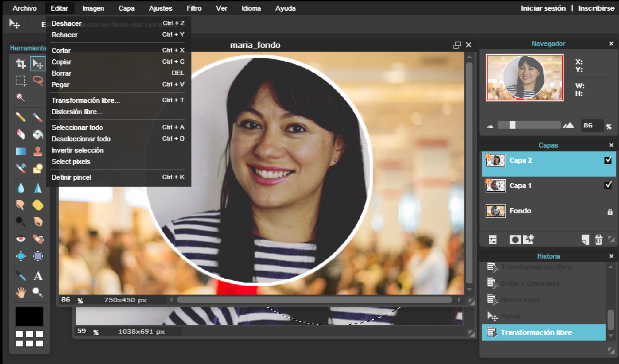Click the Navegador zoom slider handle
The image size is (619, 364).
[x=512, y=125]
